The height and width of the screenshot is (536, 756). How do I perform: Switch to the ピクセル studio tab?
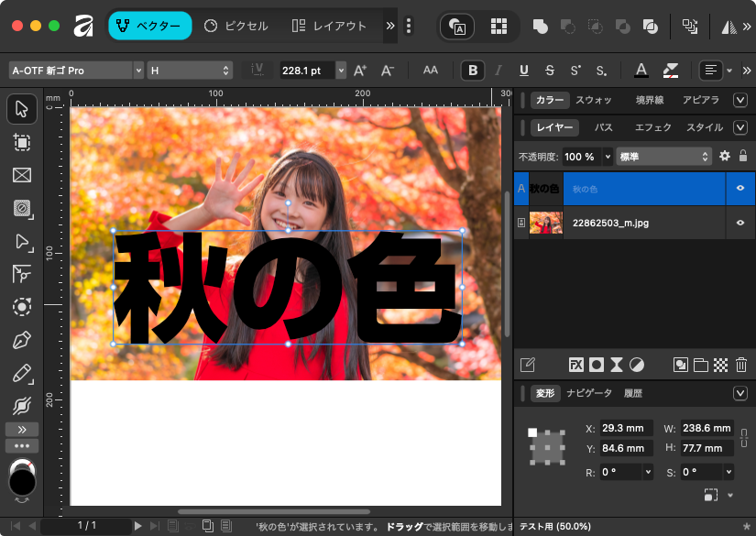pos(236,26)
